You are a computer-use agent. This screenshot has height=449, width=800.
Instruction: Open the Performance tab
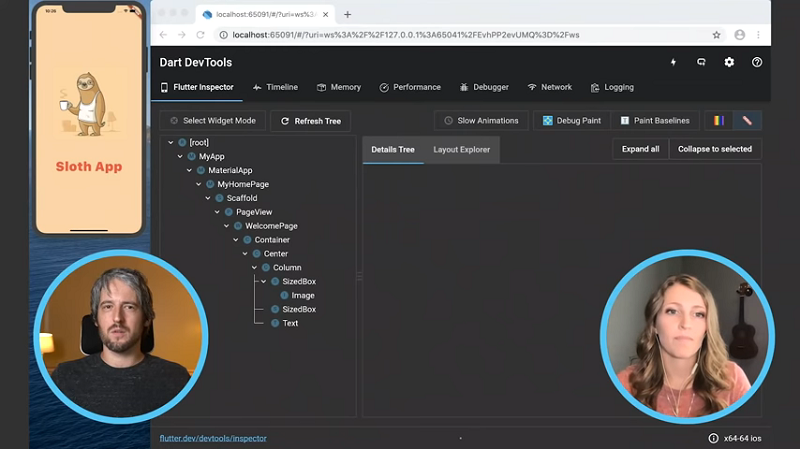pos(410,87)
